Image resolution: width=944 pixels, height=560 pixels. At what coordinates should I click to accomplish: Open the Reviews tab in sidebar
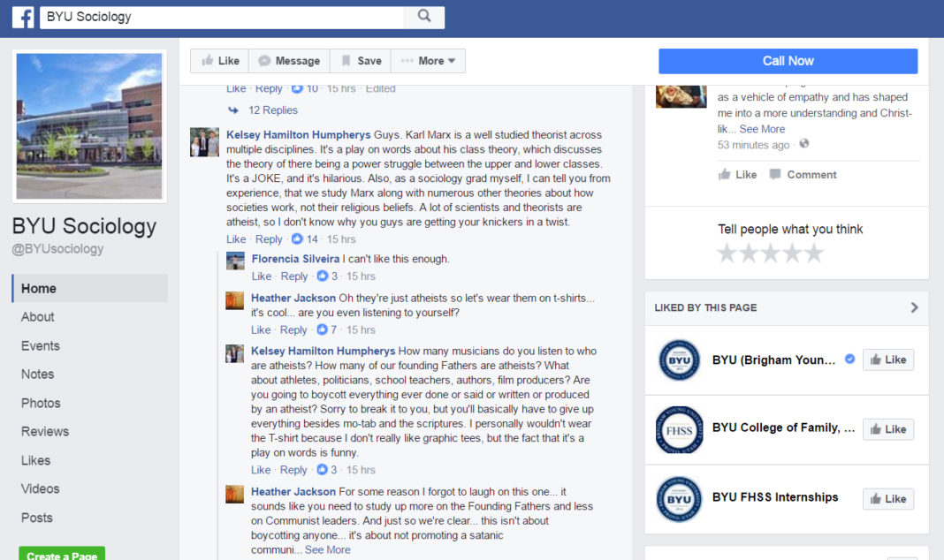click(45, 431)
